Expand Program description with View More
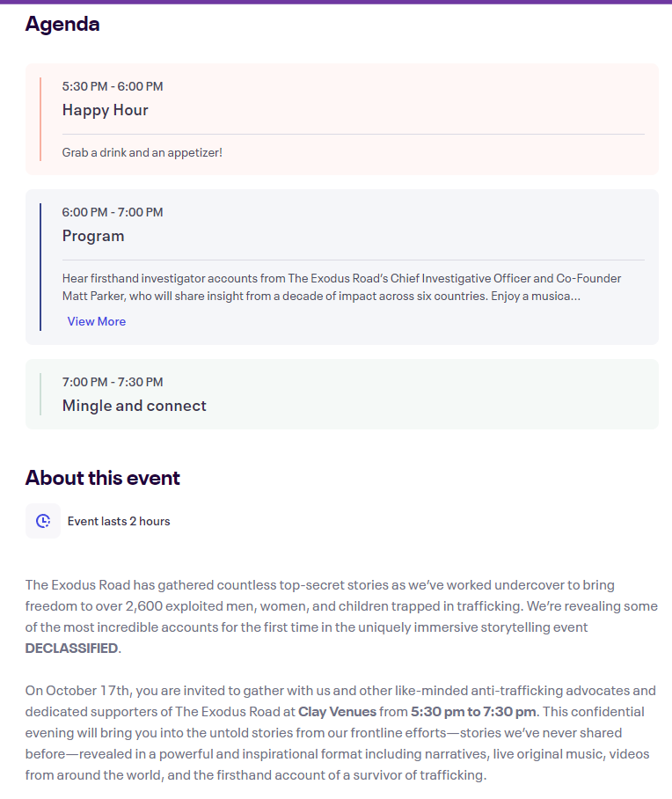The image size is (672, 799). (97, 321)
